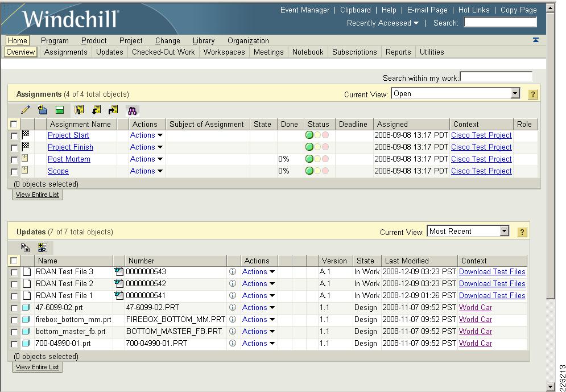566x392 pixels.
Task: Click the Search within my work field
Action: [x=496, y=77]
